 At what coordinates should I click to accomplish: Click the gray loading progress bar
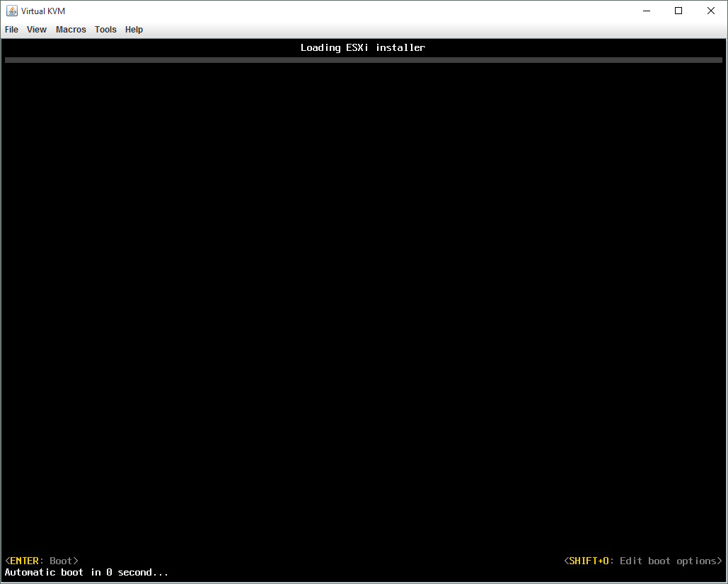(363, 60)
